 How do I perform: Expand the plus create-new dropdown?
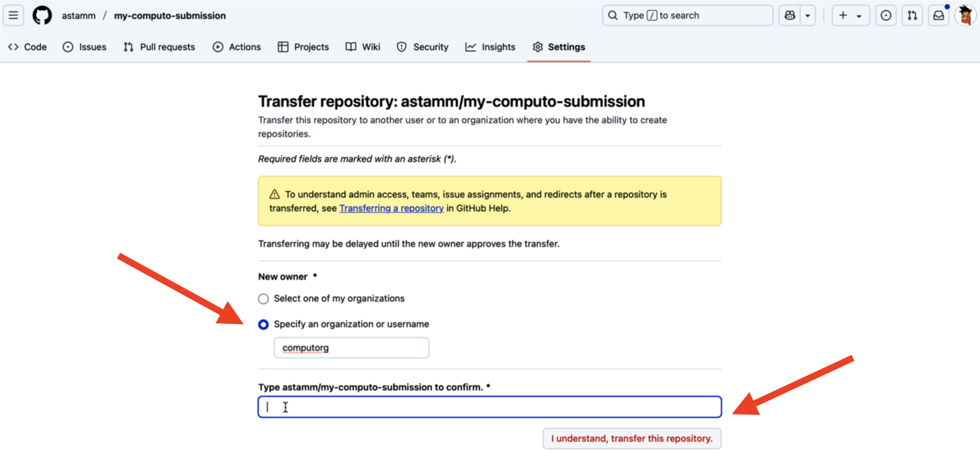coord(851,16)
